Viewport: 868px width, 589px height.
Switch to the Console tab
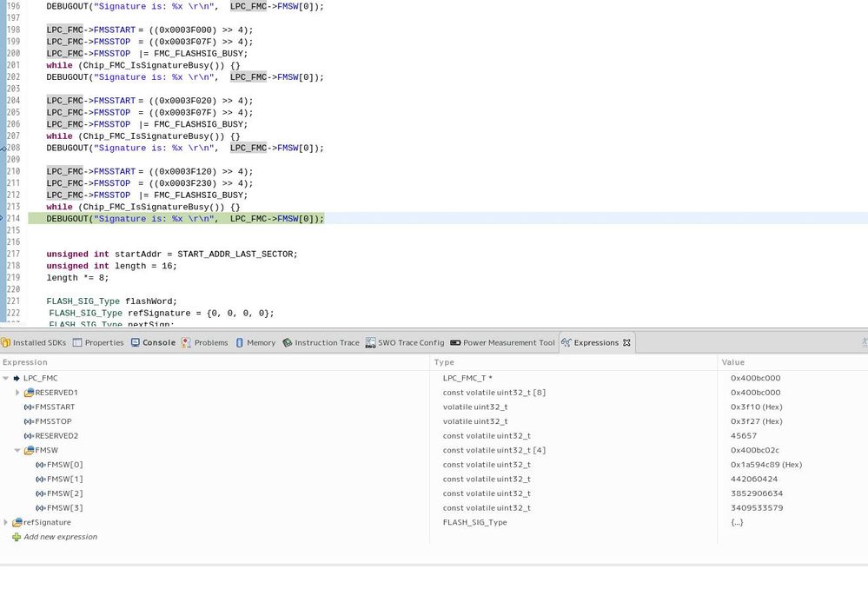(x=153, y=342)
